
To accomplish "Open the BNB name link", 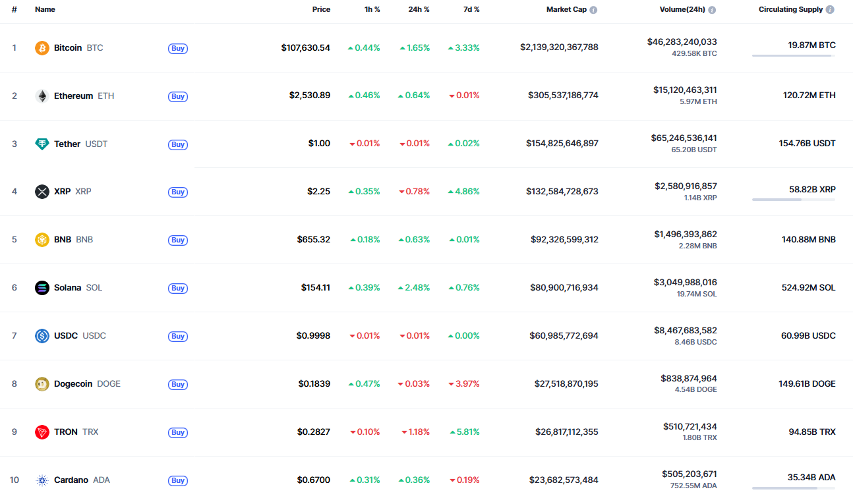I will 63,240.
